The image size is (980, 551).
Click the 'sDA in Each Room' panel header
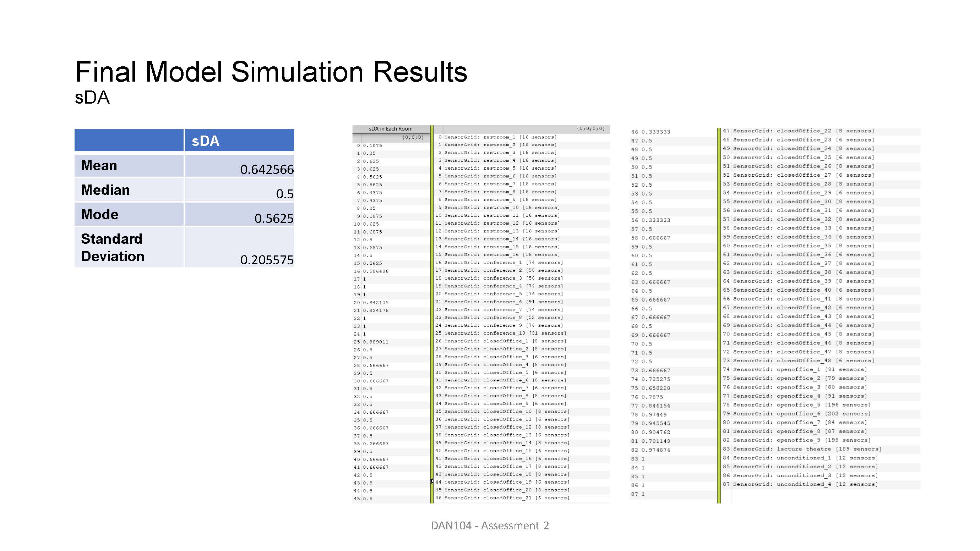click(390, 128)
